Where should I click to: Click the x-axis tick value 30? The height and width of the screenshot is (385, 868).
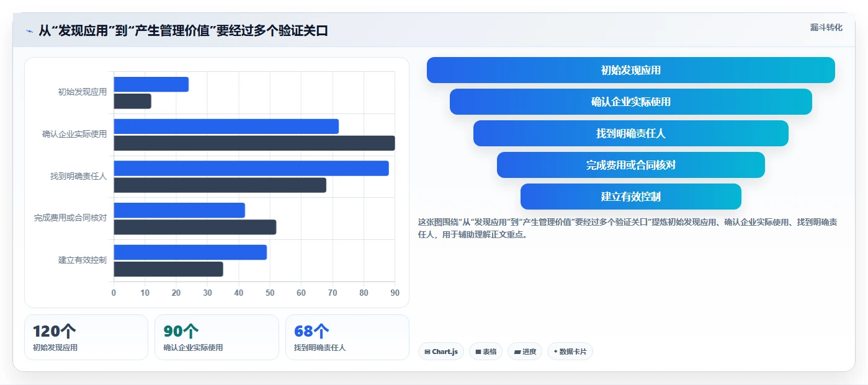(207, 293)
